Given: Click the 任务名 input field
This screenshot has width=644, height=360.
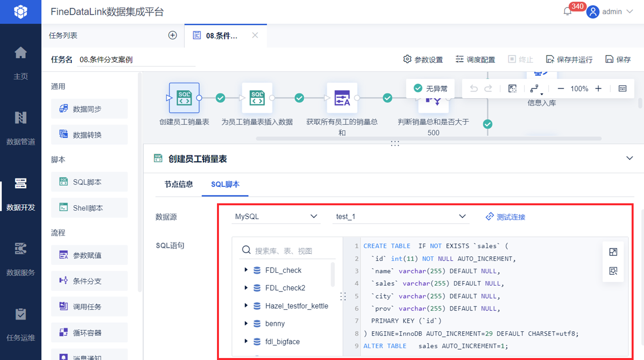Looking at the screenshot, I should [x=137, y=60].
